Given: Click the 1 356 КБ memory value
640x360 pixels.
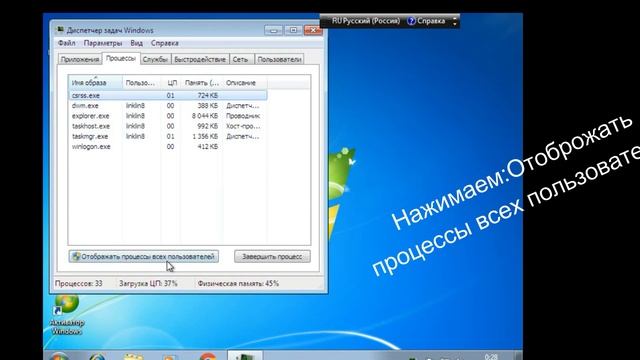Looking at the screenshot, I should click(205, 136).
